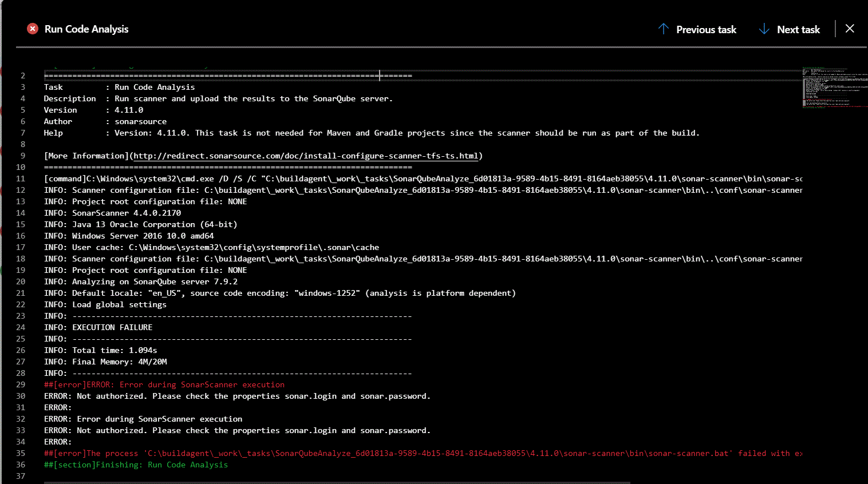868x484 pixels.
Task: Click the Version 4.11.0 header line
Action: click(x=94, y=110)
